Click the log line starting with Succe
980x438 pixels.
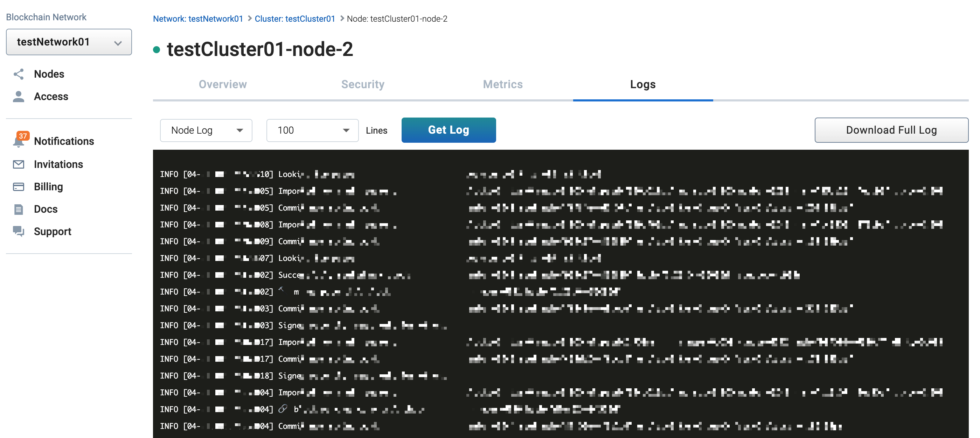point(479,275)
